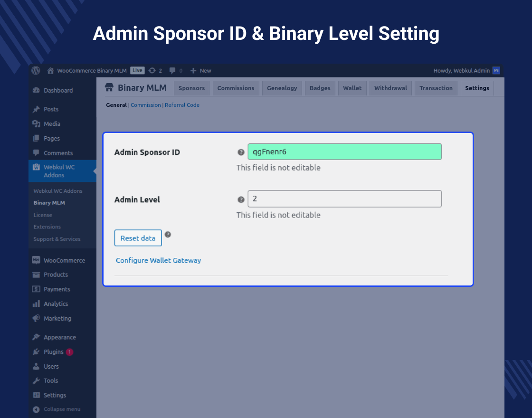This screenshot has height=418, width=532.
Task: Open Binary MLM in the sidebar submenu
Action: click(x=49, y=203)
